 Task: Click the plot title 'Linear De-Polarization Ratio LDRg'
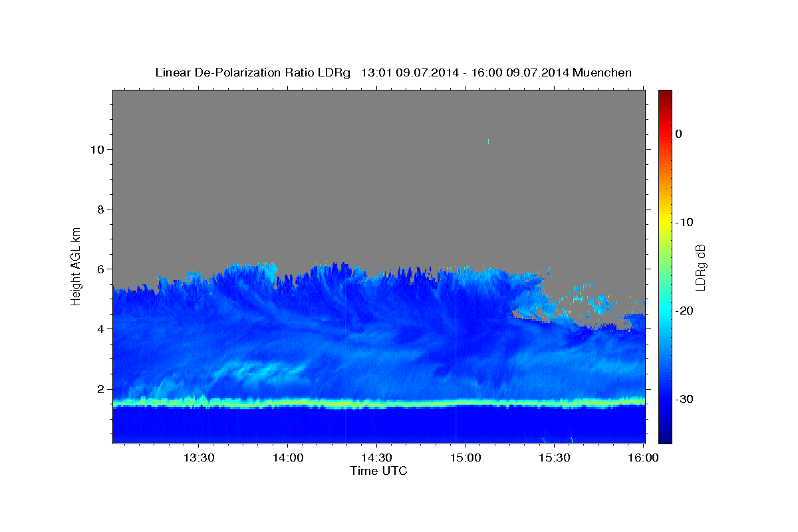tap(253, 72)
